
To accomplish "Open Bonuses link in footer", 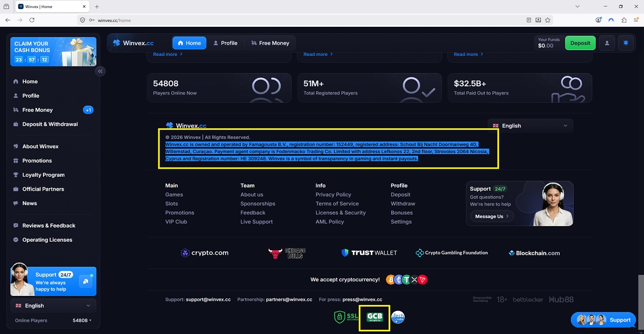I will pyautogui.click(x=401, y=213).
